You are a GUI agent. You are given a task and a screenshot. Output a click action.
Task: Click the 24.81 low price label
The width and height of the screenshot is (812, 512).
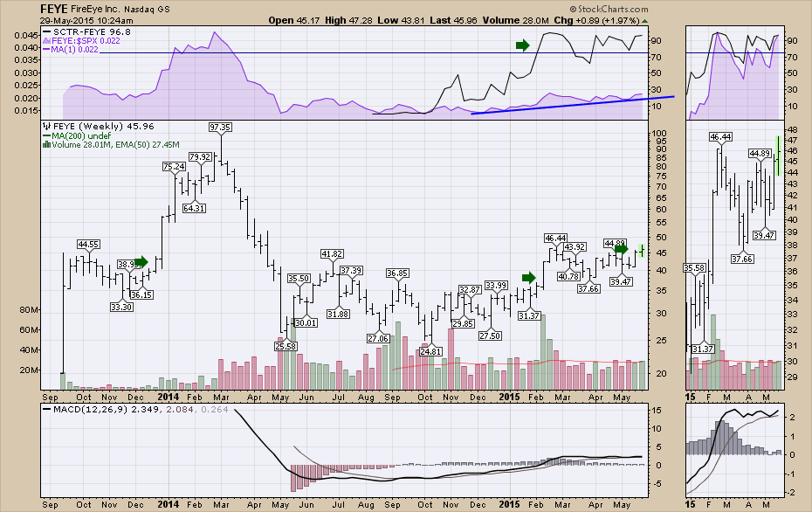coord(430,351)
